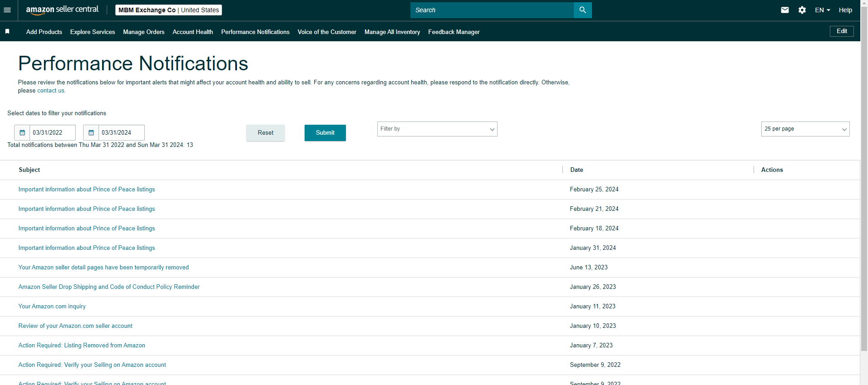Open 'Listing Removed from Amazon' notification
The width and height of the screenshot is (868, 385).
click(x=82, y=346)
